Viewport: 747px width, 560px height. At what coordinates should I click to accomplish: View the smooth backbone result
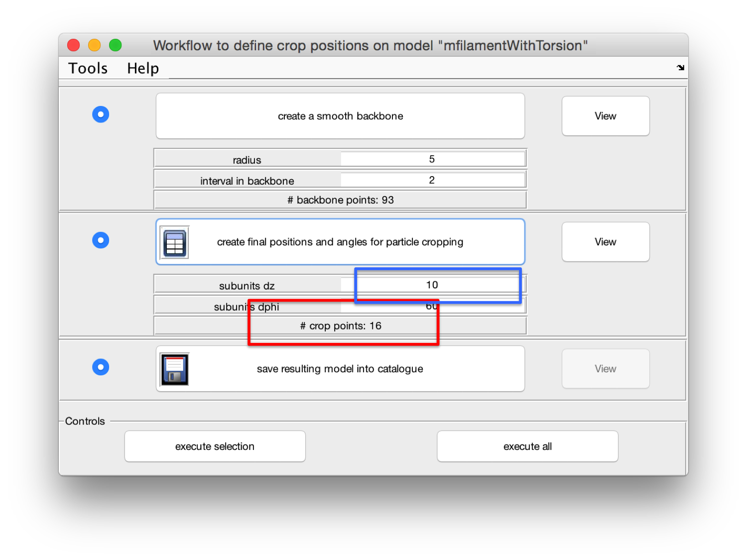coord(606,116)
